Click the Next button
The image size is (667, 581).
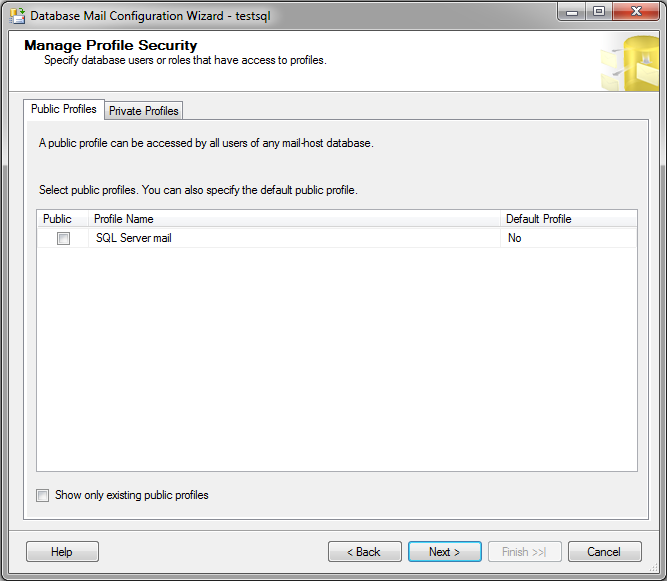(445, 552)
